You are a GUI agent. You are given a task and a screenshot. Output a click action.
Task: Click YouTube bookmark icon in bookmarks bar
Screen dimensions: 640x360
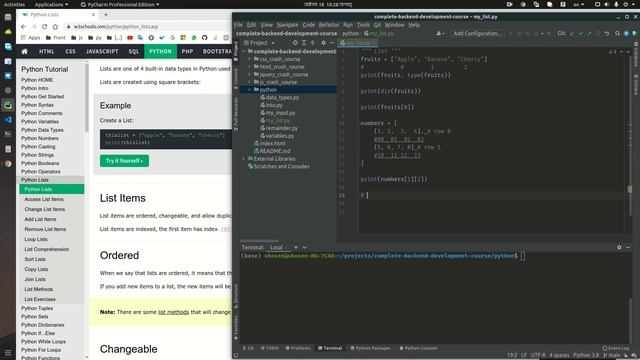pos(130,38)
